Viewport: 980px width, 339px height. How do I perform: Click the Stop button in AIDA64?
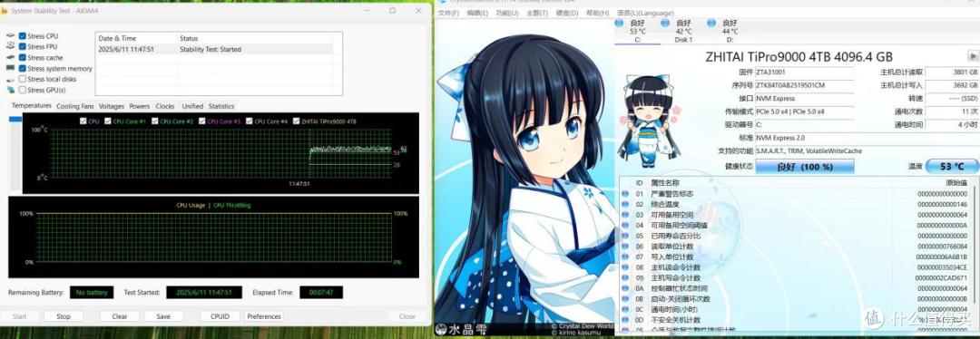64,316
